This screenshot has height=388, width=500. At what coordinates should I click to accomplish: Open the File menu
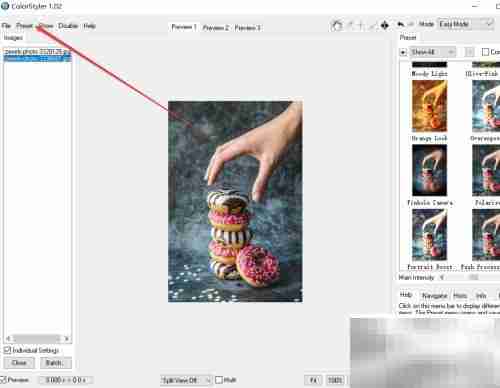[6, 26]
